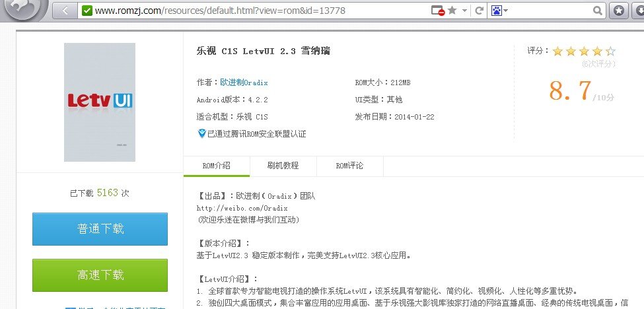Viewport: 644px width, 309px height.
Task: Start download via 高速下载 button
Action: pos(100,275)
